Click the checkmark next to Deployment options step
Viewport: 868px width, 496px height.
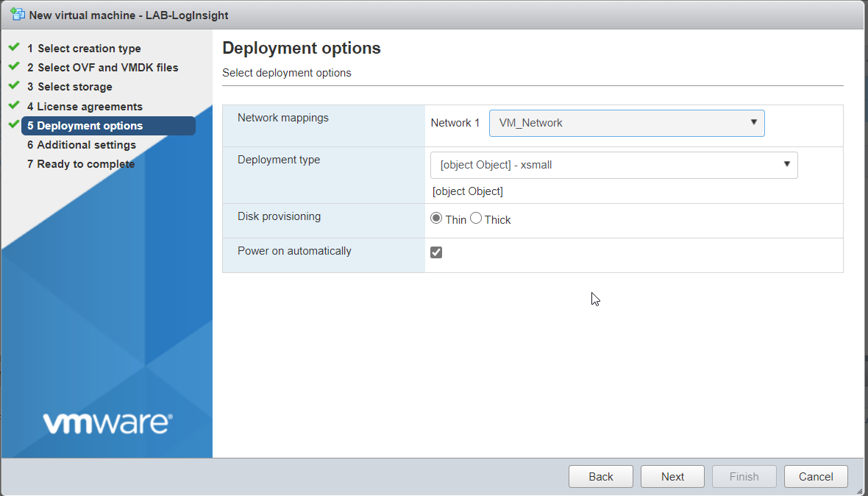click(x=15, y=125)
